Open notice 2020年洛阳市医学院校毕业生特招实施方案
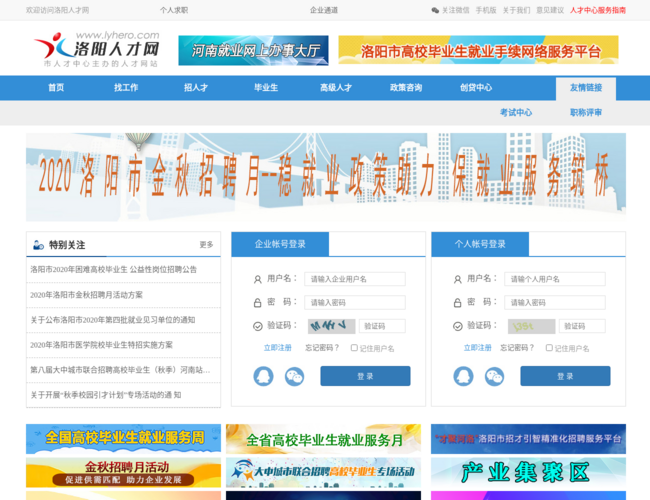 pos(101,345)
